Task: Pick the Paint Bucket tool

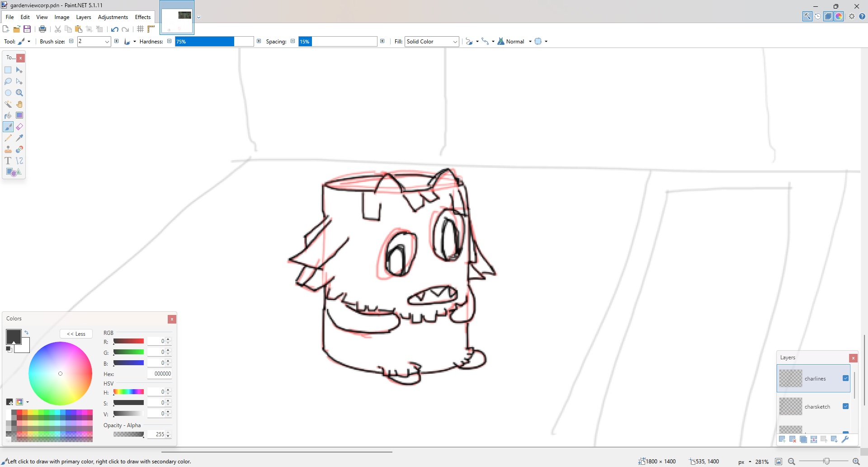Action: (8, 115)
